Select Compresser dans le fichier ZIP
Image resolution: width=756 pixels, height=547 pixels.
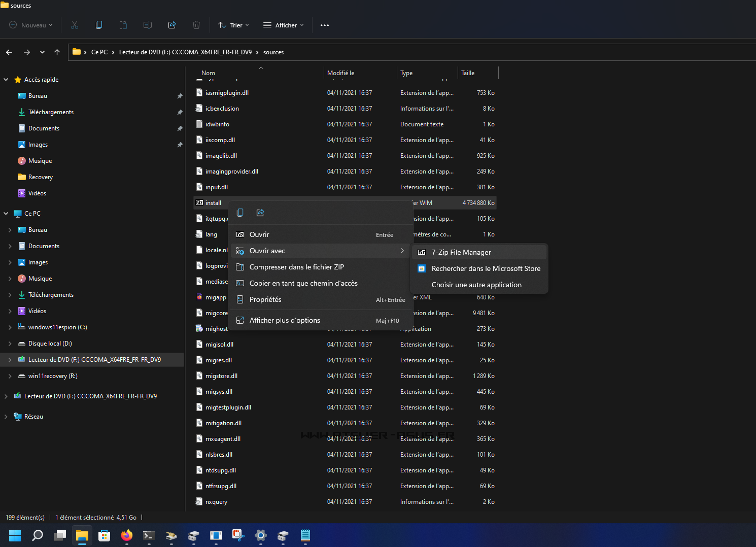tap(296, 267)
